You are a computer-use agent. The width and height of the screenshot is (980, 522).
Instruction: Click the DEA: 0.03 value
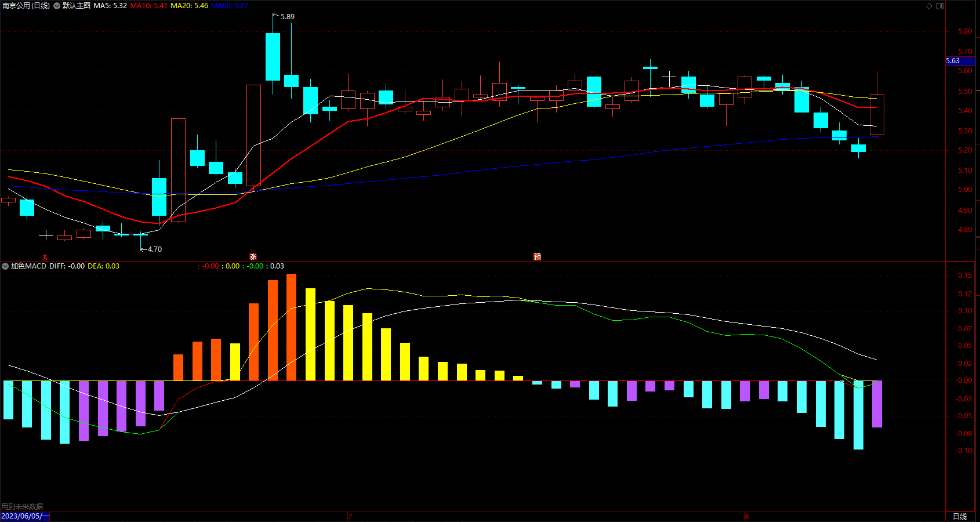pyautogui.click(x=103, y=266)
